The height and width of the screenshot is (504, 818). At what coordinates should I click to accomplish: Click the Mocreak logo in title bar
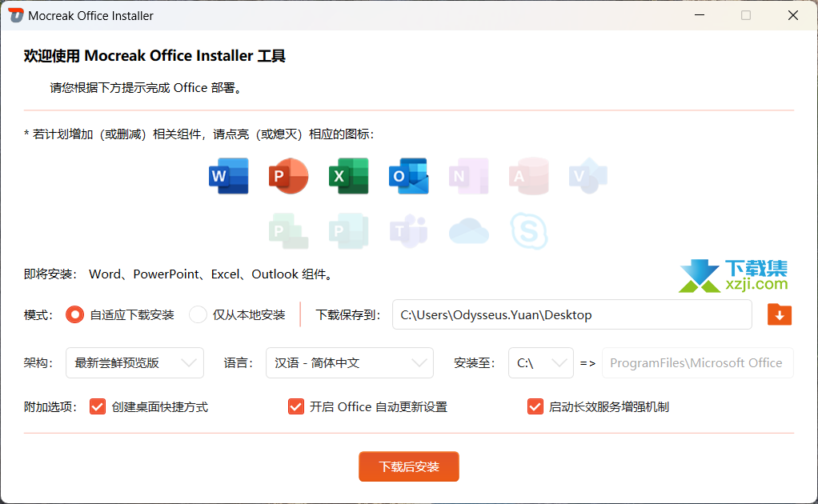(16, 15)
